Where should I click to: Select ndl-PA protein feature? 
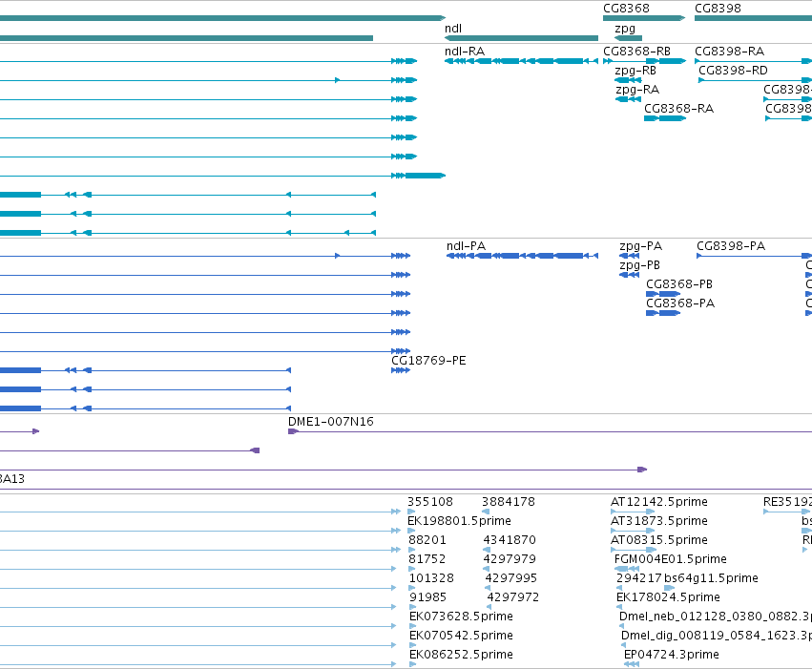point(523,256)
